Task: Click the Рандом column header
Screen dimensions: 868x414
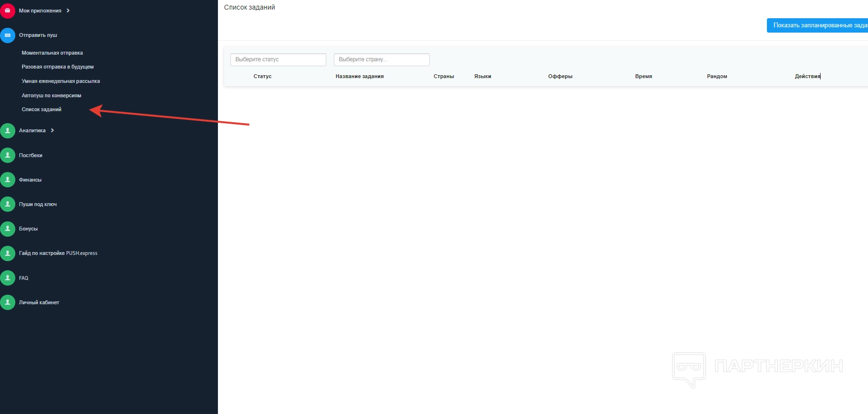Action: pos(717,76)
